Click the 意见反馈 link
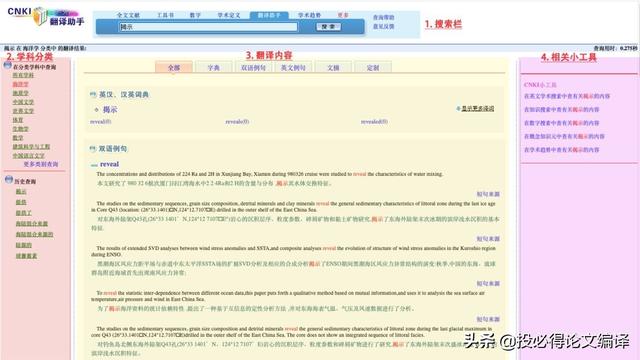This screenshot has width=640, height=360. pyautogui.click(x=384, y=27)
